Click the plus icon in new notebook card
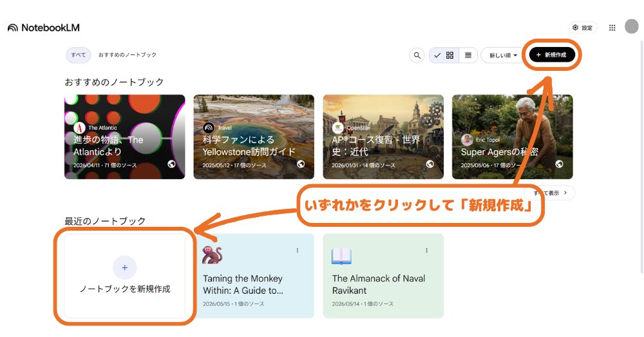This screenshot has width=644, height=337. click(x=125, y=267)
